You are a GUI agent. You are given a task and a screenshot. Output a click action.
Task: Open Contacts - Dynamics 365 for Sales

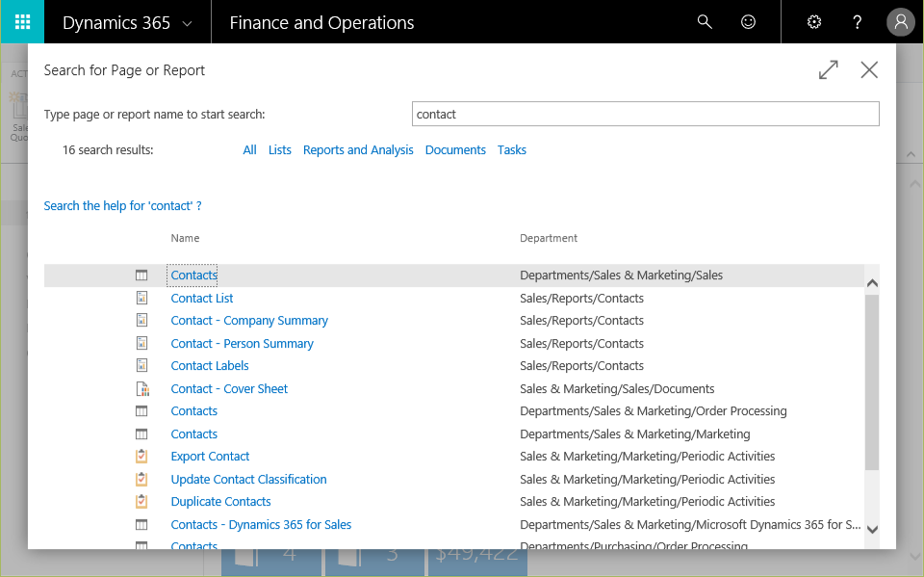pos(261,524)
